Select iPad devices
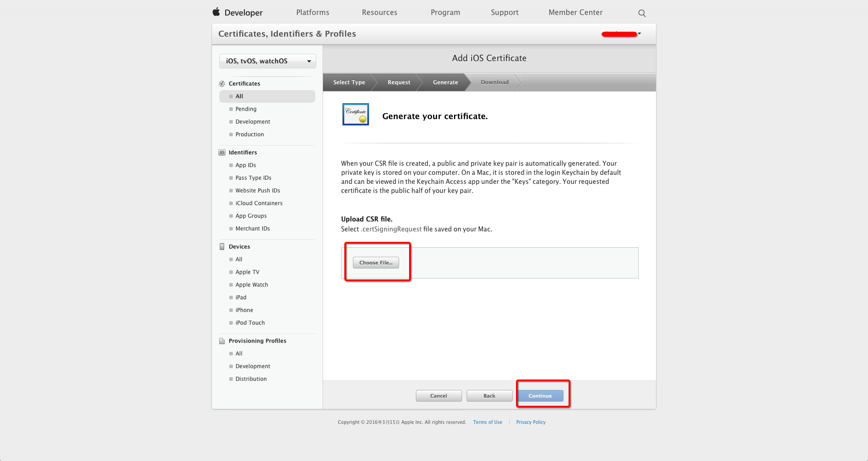The height and width of the screenshot is (461, 868). [241, 298]
